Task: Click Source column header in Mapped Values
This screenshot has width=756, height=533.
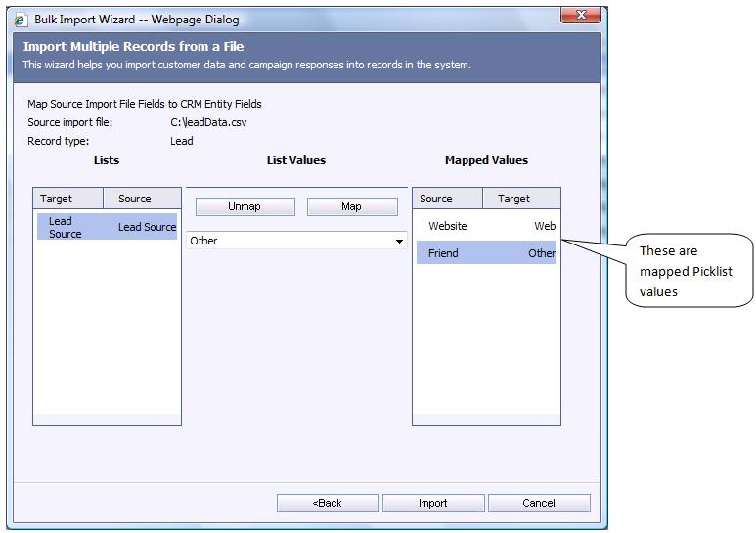Action: (436, 199)
